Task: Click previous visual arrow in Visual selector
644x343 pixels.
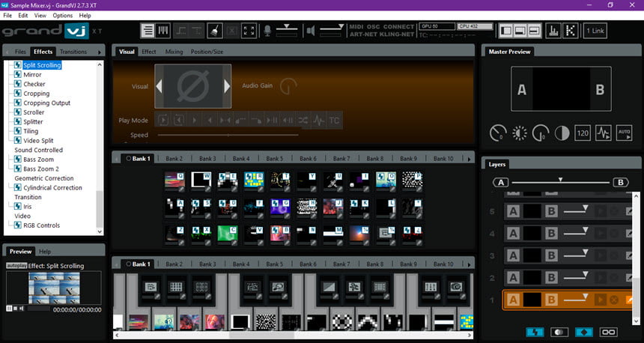Action: click(x=160, y=86)
